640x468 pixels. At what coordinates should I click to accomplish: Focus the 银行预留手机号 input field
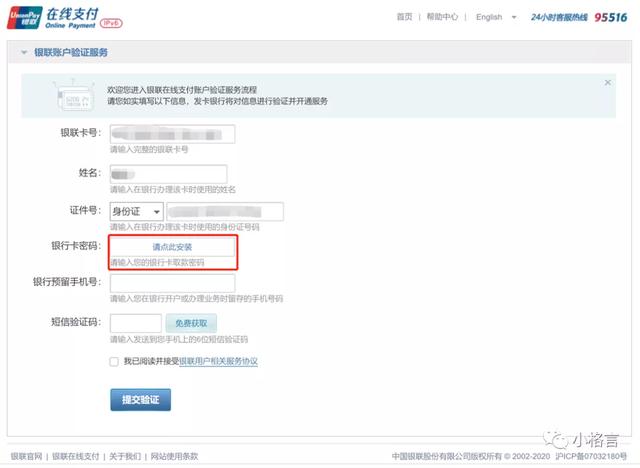click(173, 282)
